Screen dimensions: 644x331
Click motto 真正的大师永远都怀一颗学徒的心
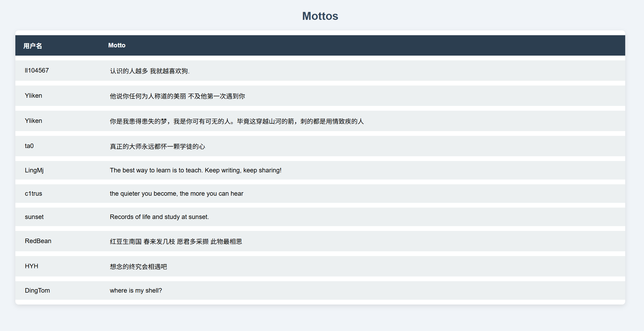157,146
